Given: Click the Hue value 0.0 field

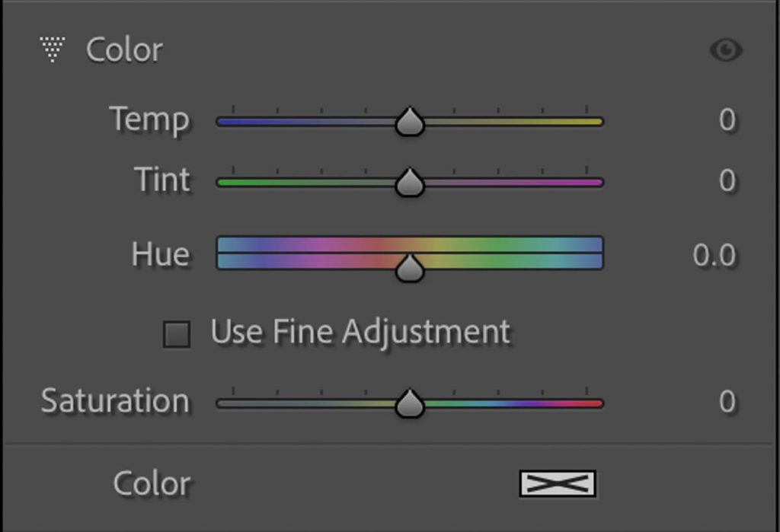Looking at the screenshot, I should pos(714,255).
